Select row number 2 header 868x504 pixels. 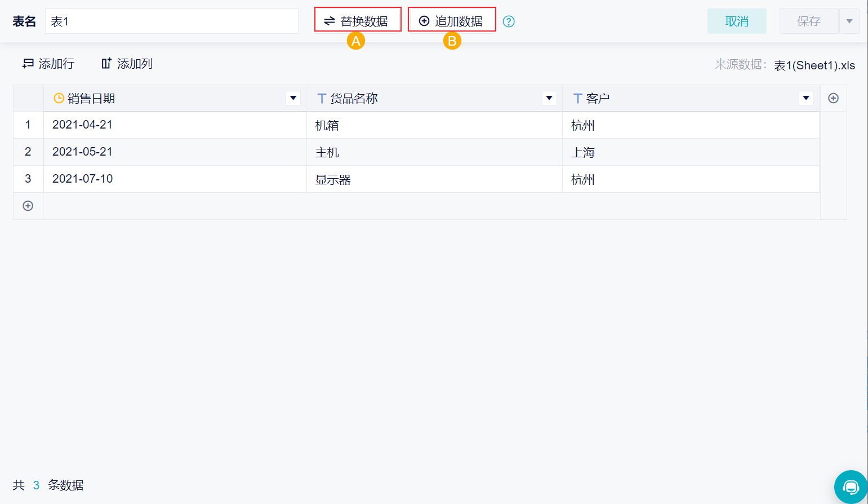point(28,152)
